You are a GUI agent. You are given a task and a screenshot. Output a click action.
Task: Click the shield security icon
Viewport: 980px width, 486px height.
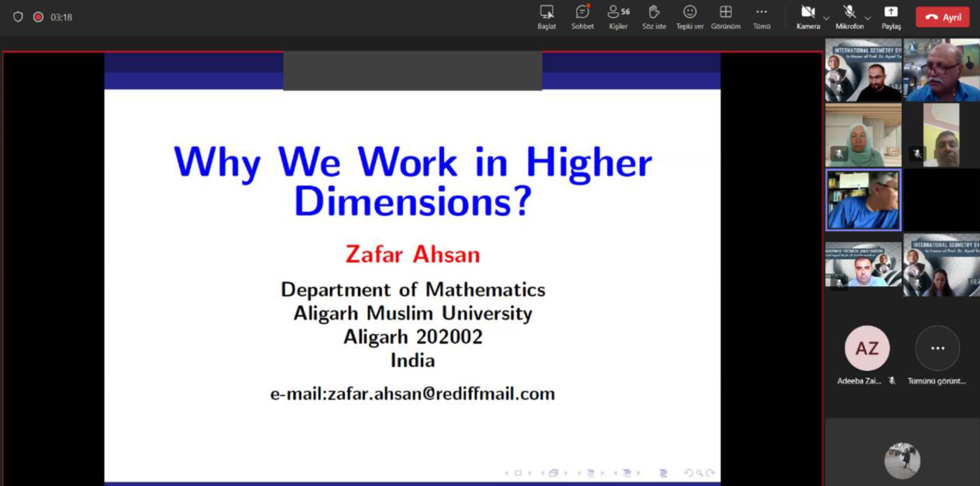click(18, 17)
